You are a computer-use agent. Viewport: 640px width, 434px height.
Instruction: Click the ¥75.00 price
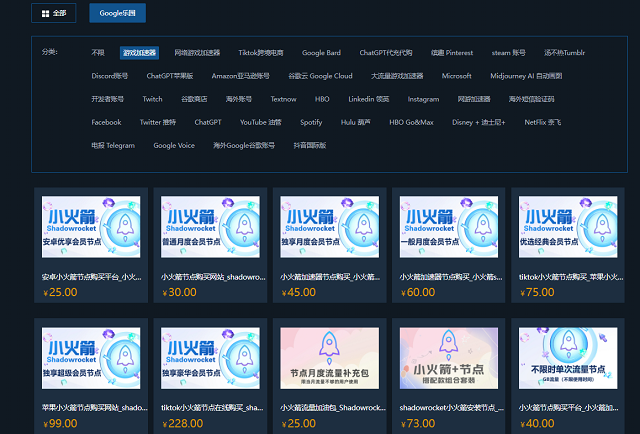537,292
